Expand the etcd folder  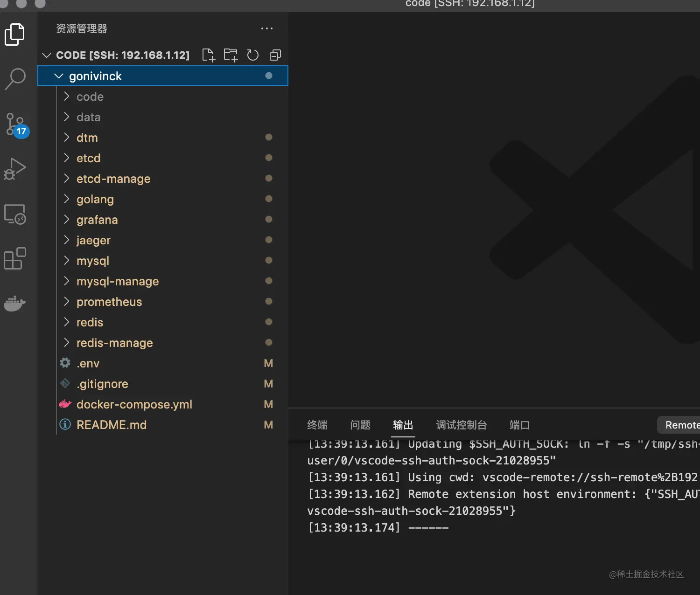pyautogui.click(x=66, y=158)
